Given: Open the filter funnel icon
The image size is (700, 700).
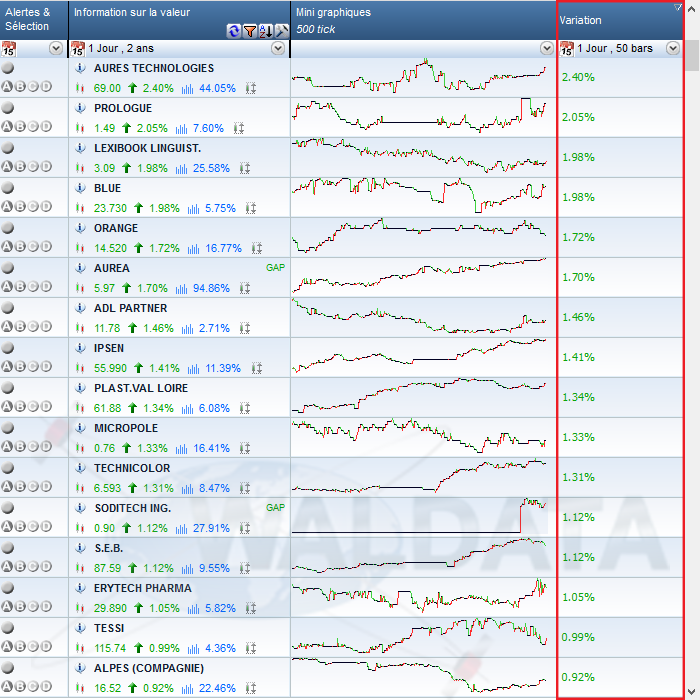Looking at the screenshot, I should pyautogui.click(x=250, y=31).
